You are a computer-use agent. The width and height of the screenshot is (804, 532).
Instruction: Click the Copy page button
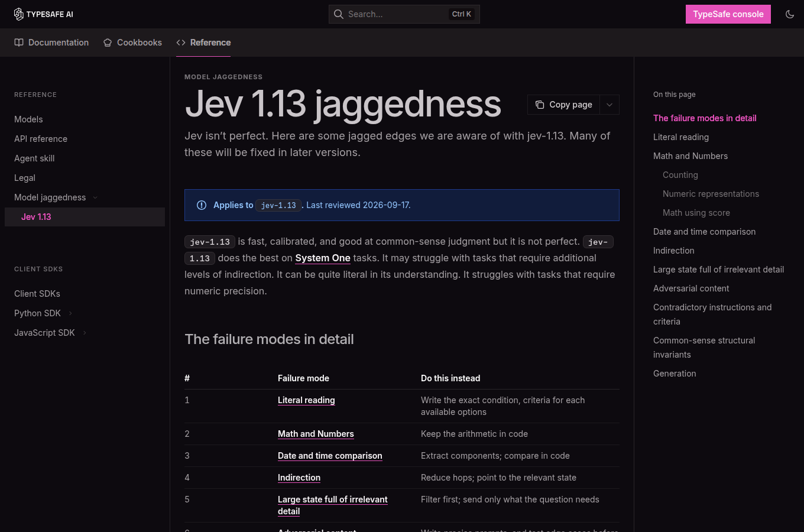point(564,105)
